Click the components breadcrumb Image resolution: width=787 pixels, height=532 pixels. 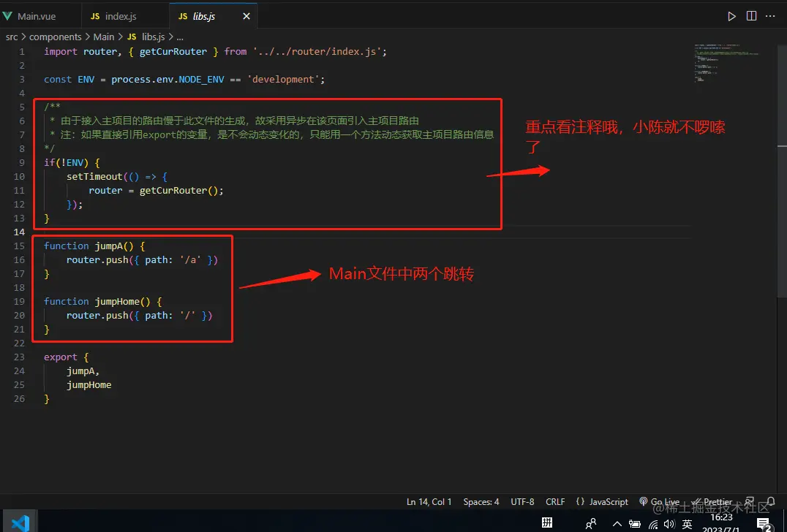pyautogui.click(x=55, y=37)
